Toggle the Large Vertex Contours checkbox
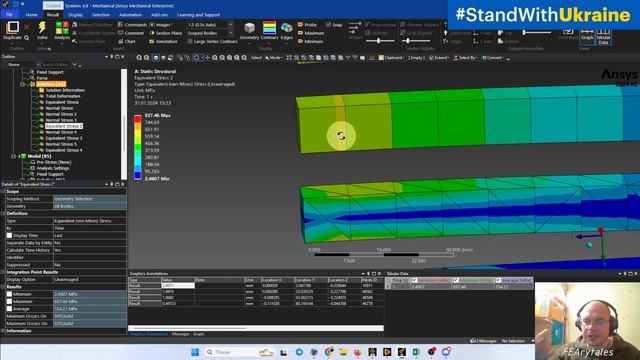This screenshot has height=360, width=640. pos(190,41)
